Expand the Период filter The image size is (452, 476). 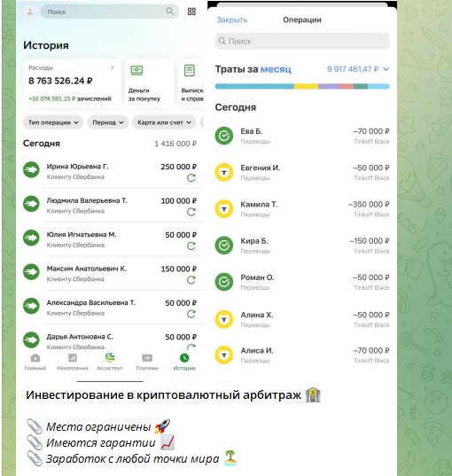(108, 122)
